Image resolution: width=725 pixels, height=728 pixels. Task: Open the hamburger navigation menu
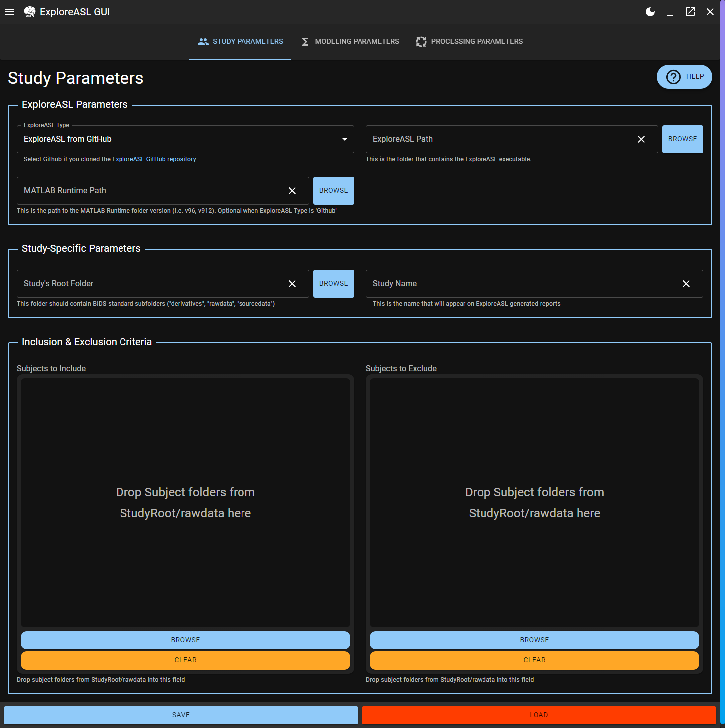point(10,12)
